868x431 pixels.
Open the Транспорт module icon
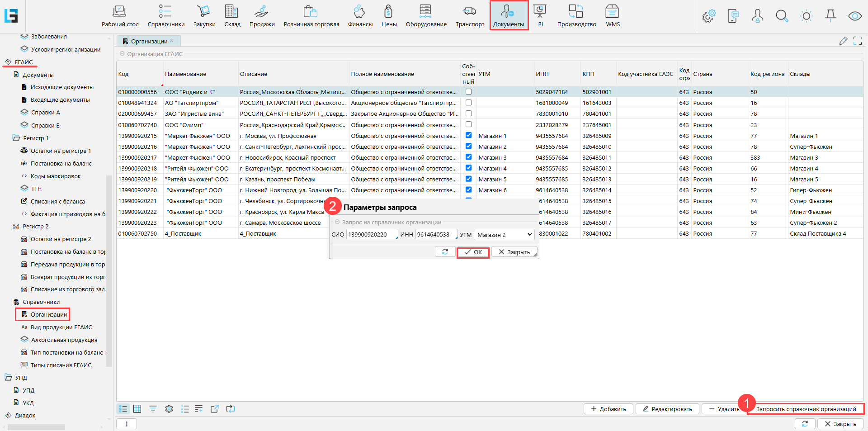point(469,16)
